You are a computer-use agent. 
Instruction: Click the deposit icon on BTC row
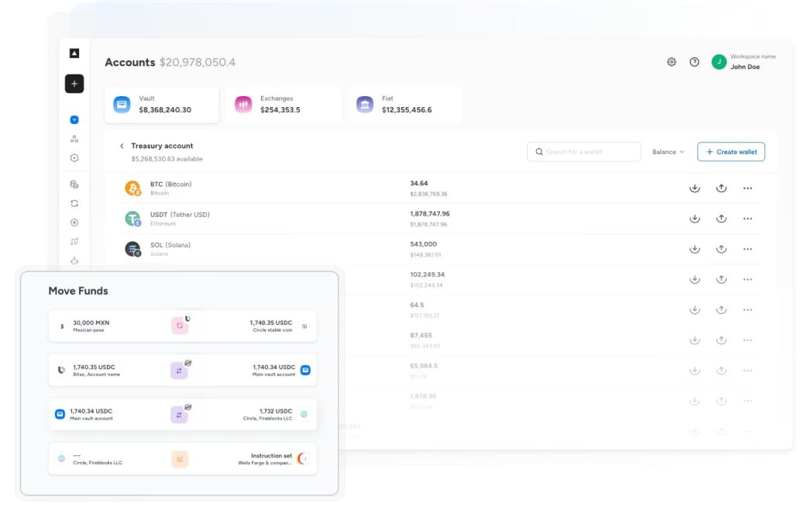(695, 188)
